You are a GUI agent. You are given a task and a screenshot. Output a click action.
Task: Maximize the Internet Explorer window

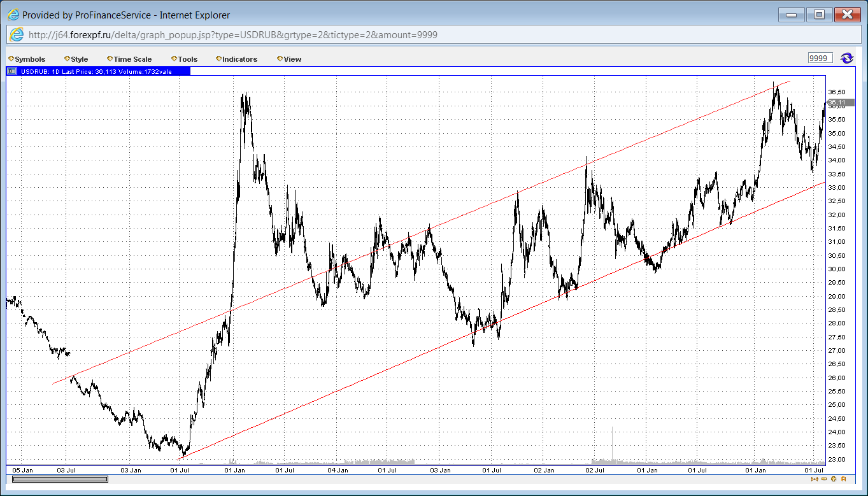[820, 14]
